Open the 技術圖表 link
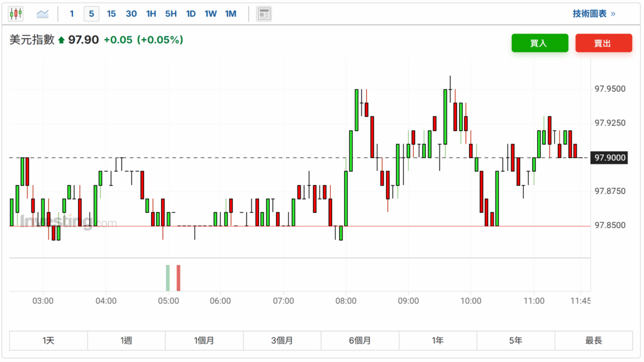644x362 pixels. [x=594, y=14]
